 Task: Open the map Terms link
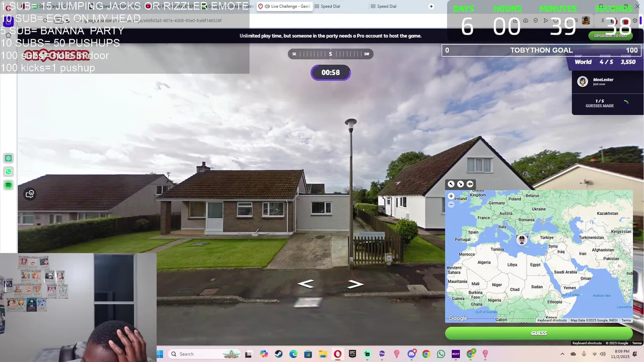[626, 320]
